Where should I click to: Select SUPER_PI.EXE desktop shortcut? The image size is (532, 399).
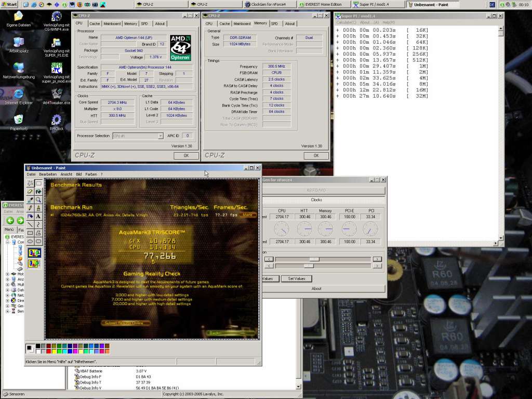click(x=56, y=47)
